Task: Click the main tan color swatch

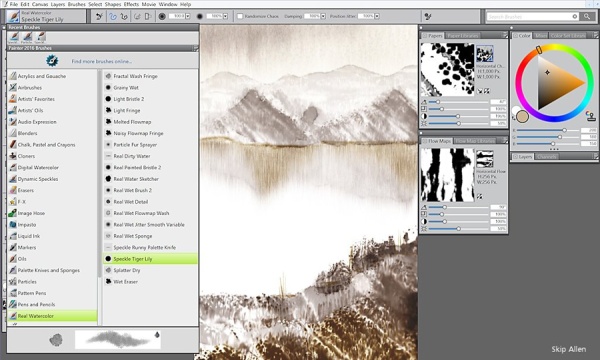Action: 522,116
